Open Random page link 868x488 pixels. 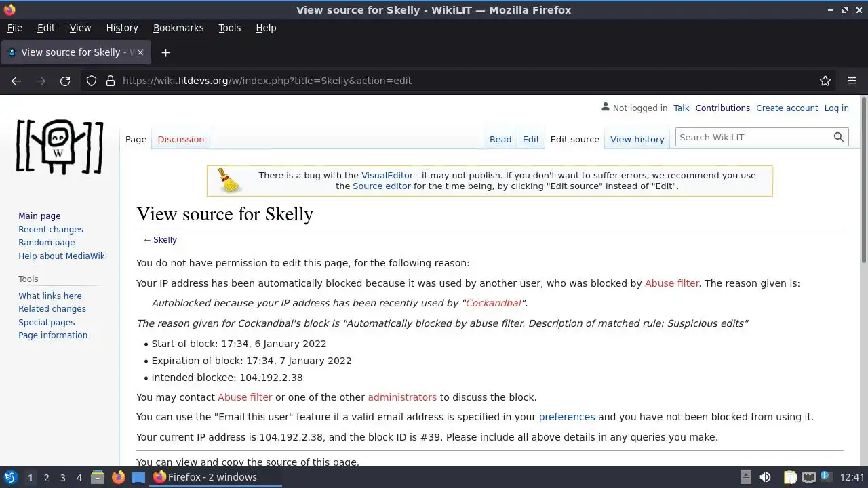click(x=47, y=242)
